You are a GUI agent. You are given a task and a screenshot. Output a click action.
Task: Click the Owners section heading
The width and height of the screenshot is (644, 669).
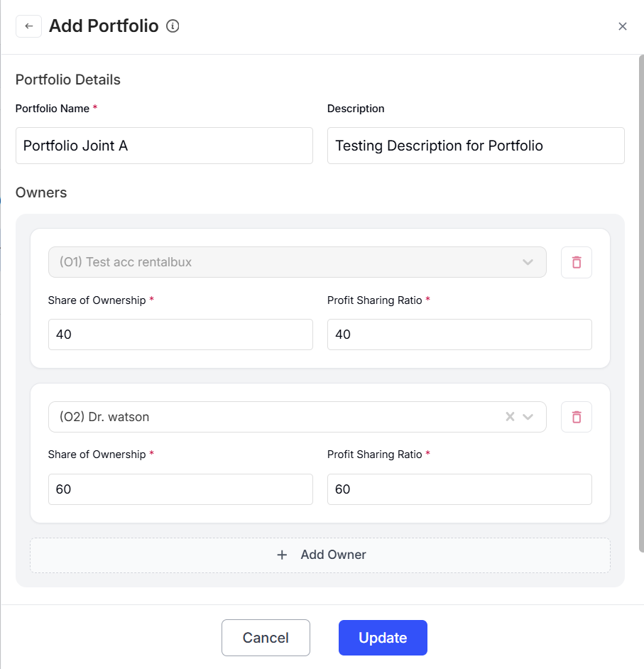tap(41, 192)
